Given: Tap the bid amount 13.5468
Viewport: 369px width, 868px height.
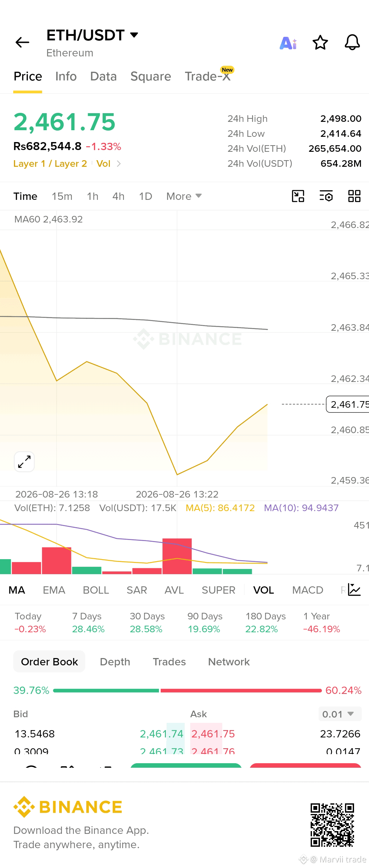Looking at the screenshot, I should click(35, 734).
